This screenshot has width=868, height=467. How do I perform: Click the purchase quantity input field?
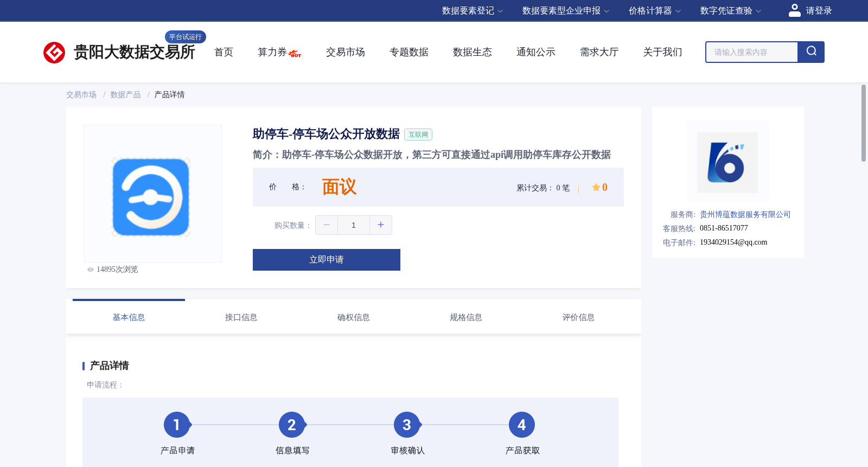(x=354, y=225)
